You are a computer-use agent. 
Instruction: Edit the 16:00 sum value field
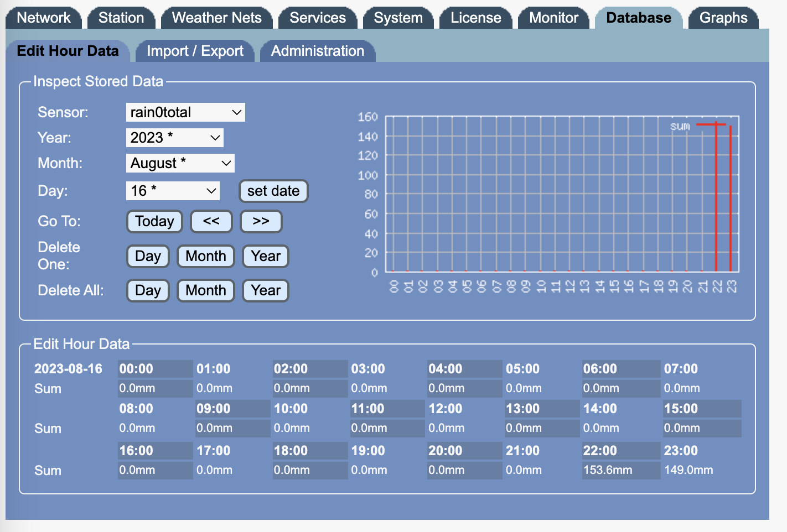[x=156, y=470]
